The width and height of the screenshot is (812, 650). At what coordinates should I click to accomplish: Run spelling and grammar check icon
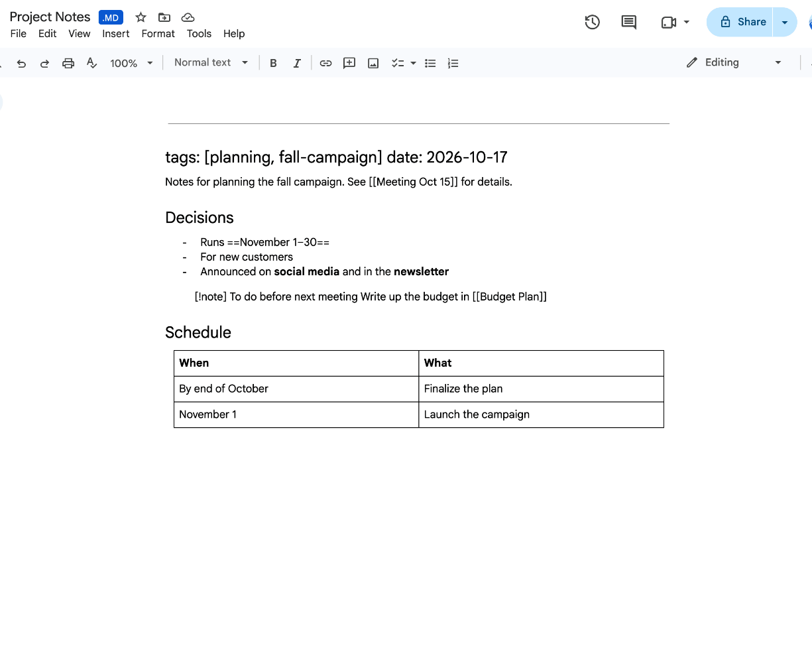pos(91,63)
